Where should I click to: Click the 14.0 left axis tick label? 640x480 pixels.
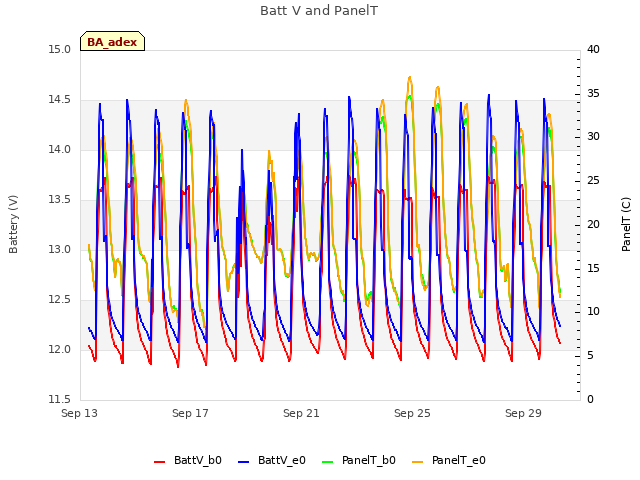point(60,150)
